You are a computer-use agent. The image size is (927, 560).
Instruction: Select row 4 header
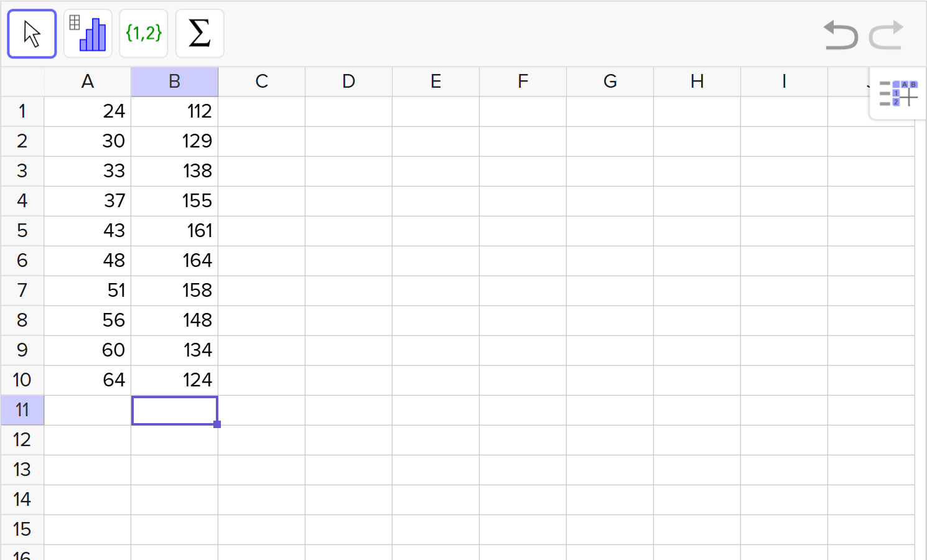point(22,201)
